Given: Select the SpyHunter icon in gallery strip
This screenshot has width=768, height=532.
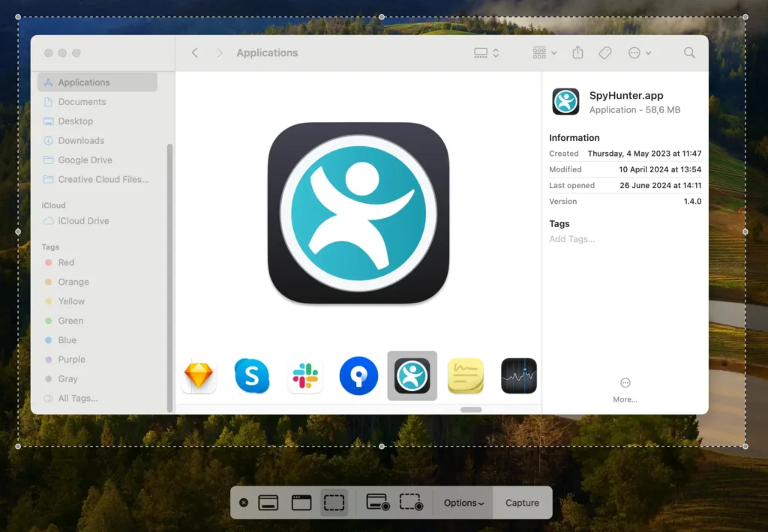Looking at the screenshot, I should [412, 376].
